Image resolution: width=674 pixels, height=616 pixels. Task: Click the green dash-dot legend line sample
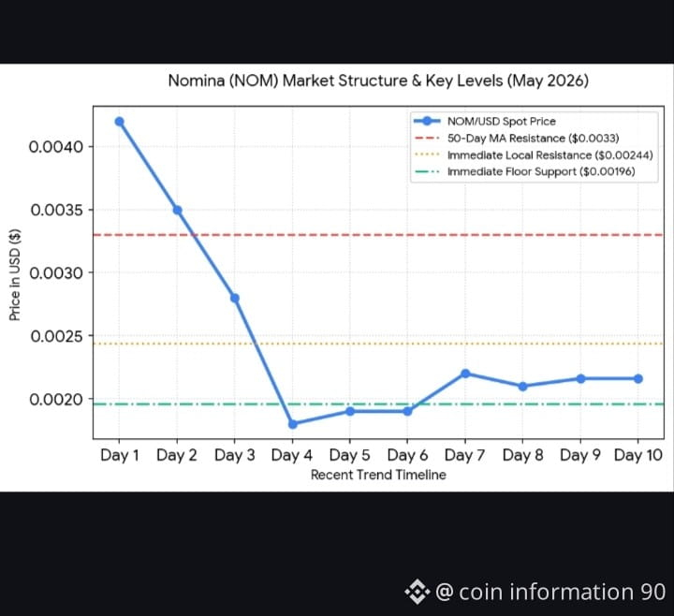point(427,171)
